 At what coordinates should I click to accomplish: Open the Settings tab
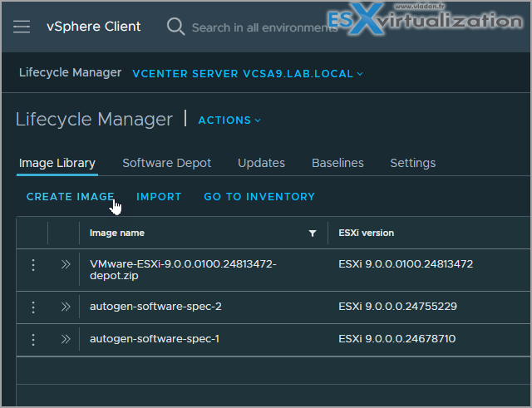[413, 163]
